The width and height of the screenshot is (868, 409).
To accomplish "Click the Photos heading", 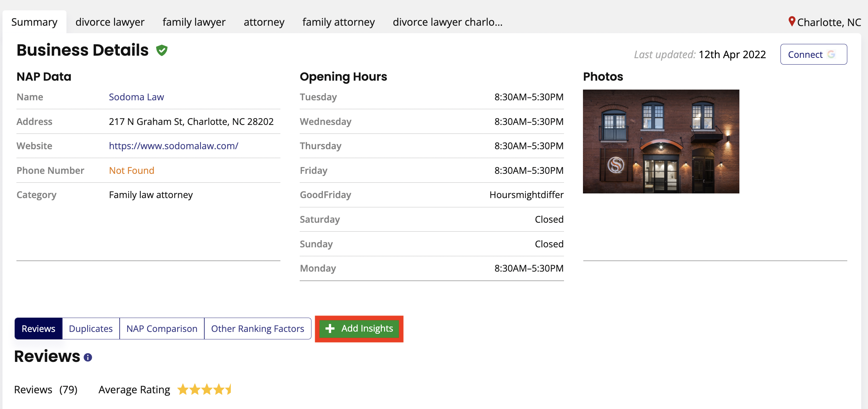I will [x=603, y=77].
